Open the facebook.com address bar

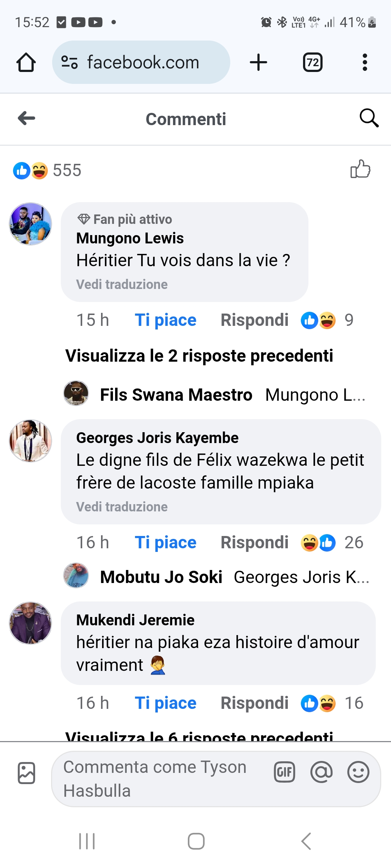click(141, 62)
